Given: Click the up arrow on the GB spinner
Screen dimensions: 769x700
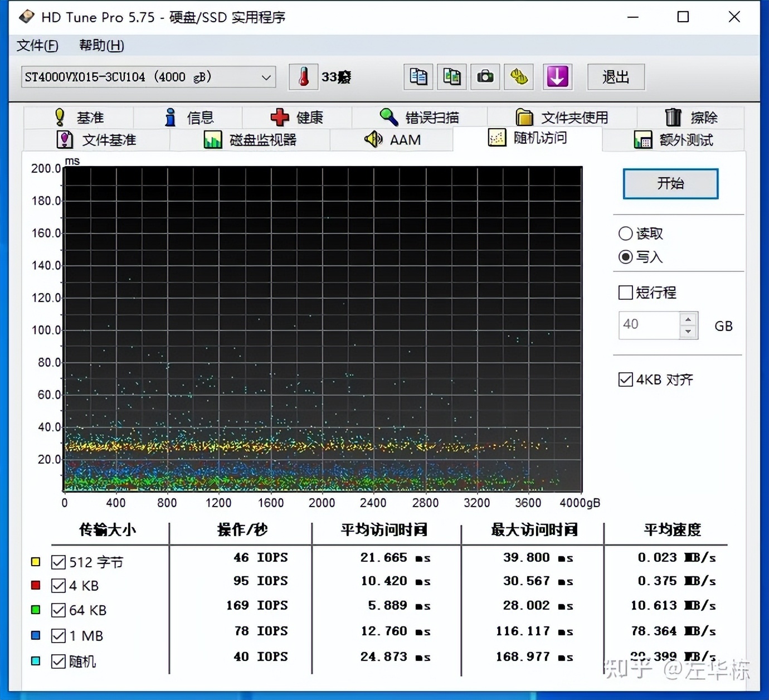Looking at the screenshot, I should [688, 318].
